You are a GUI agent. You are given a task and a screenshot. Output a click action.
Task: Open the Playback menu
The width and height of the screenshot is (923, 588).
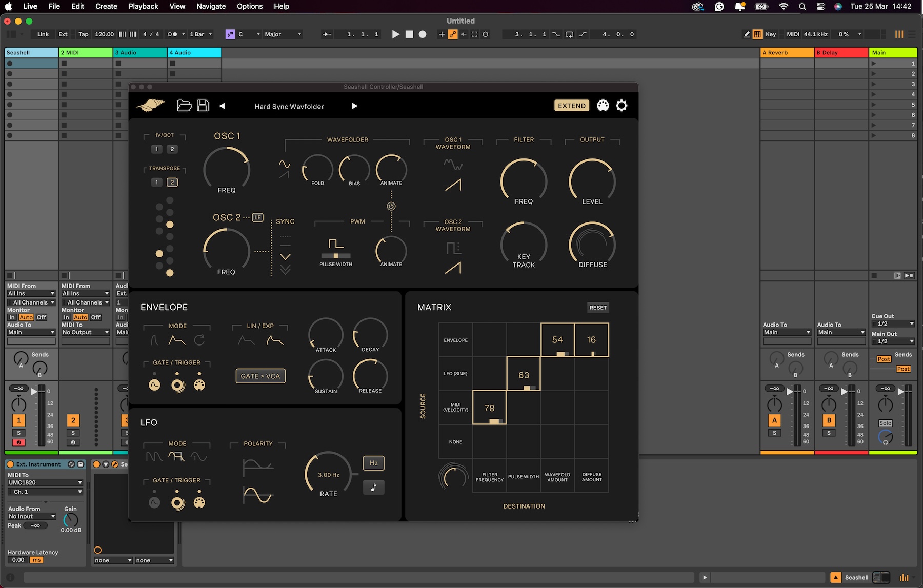pyautogui.click(x=143, y=6)
